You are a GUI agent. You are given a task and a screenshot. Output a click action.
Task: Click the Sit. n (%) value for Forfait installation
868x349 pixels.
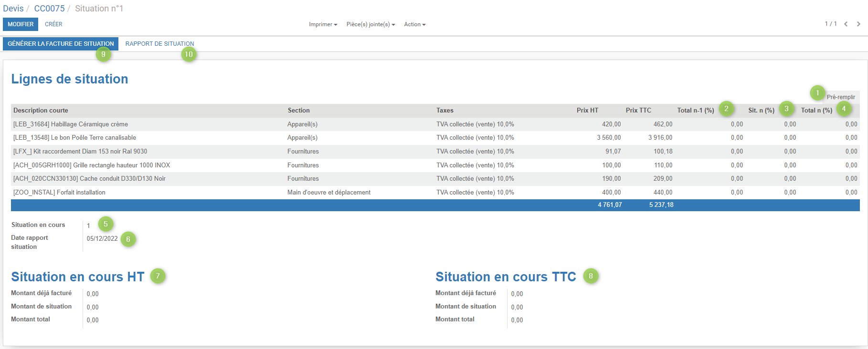coord(790,193)
